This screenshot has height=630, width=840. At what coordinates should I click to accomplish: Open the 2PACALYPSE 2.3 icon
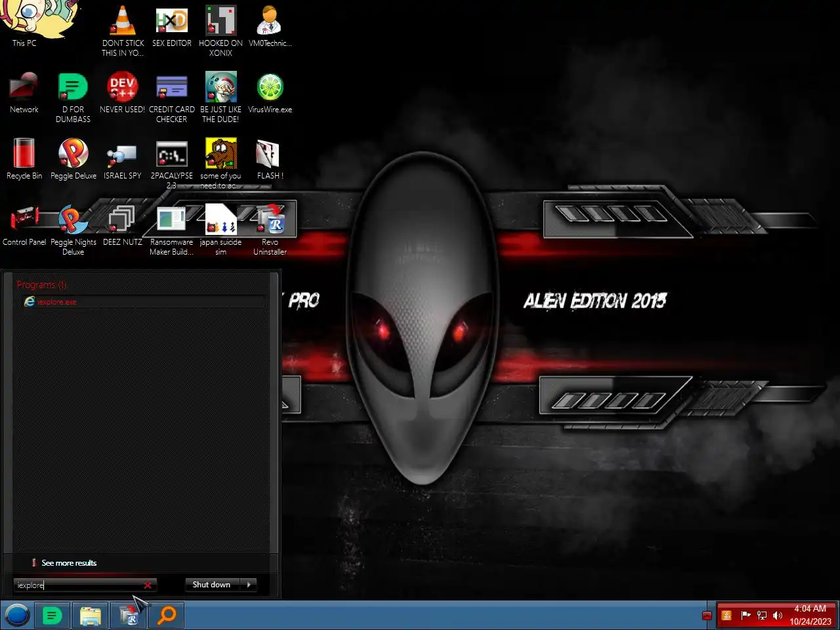pos(171,163)
